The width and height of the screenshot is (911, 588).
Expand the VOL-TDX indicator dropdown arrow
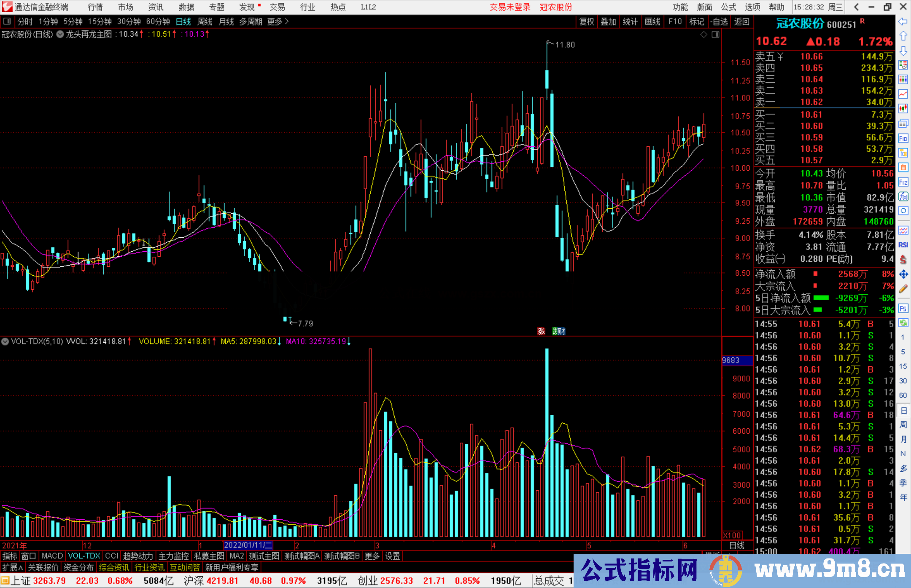point(5,341)
